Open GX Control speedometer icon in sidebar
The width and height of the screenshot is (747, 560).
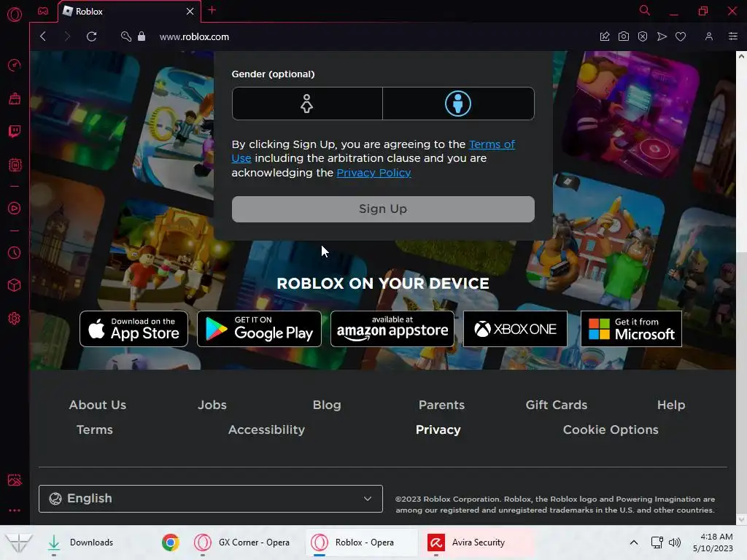tap(15, 65)
